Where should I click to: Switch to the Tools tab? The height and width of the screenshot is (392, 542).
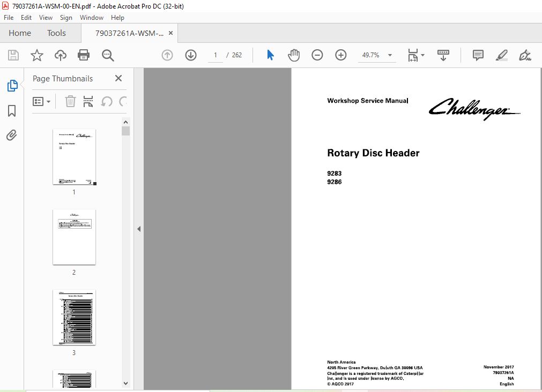[56, 33]
